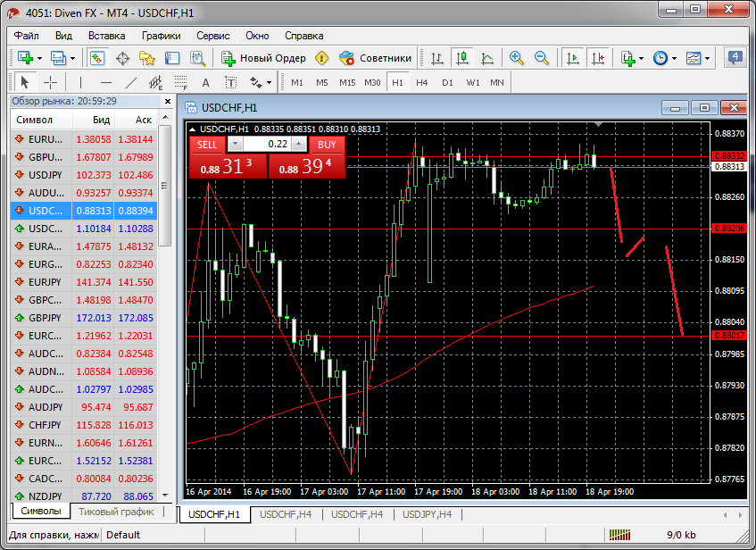Open the Графики menu
Viewport: 756px width, 550px height.
pyautogui.click(x=161, y=36)
